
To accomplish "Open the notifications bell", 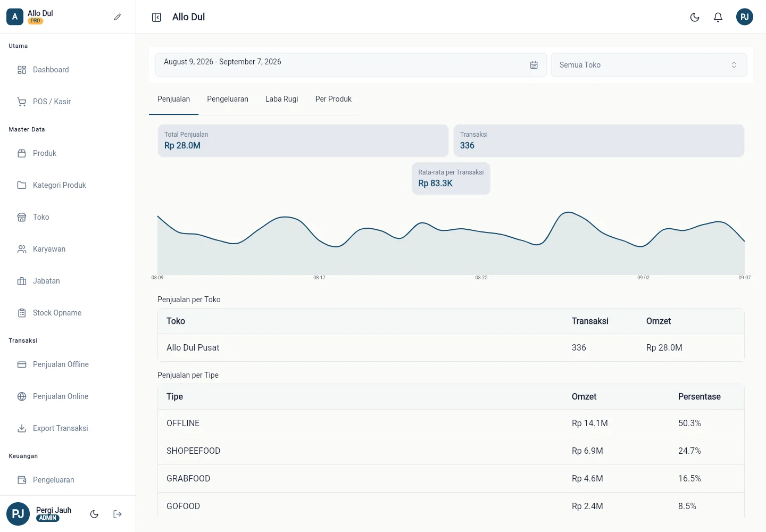I will 718,17.
